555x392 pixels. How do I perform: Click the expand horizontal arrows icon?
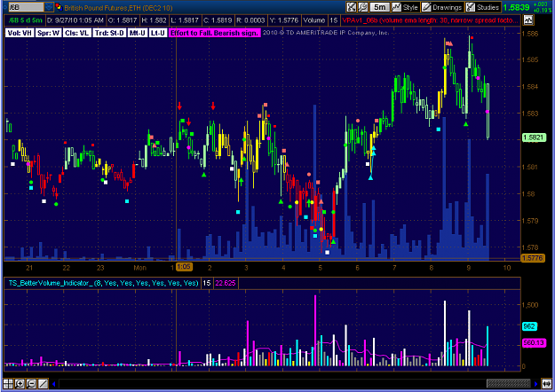coord(546,383)
